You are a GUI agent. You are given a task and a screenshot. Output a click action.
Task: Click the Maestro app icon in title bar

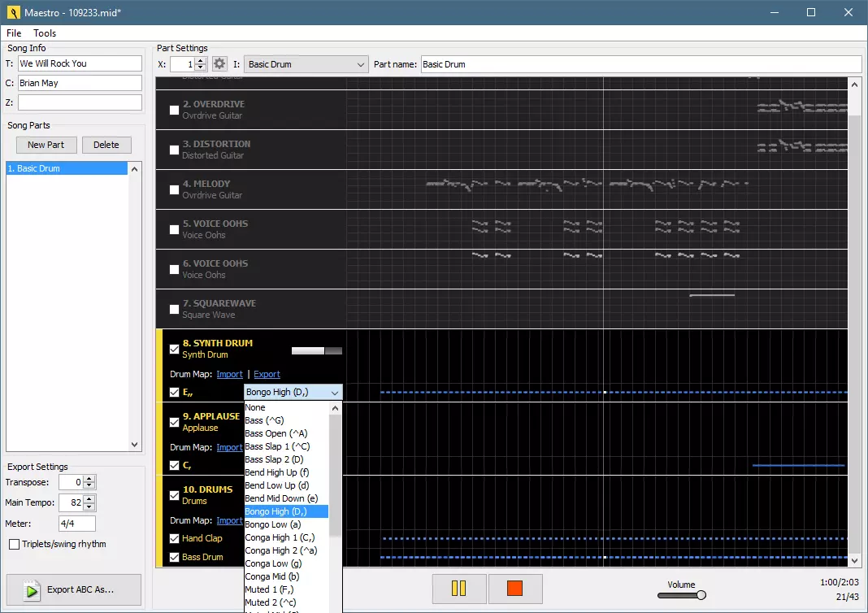tap(12, 12)
